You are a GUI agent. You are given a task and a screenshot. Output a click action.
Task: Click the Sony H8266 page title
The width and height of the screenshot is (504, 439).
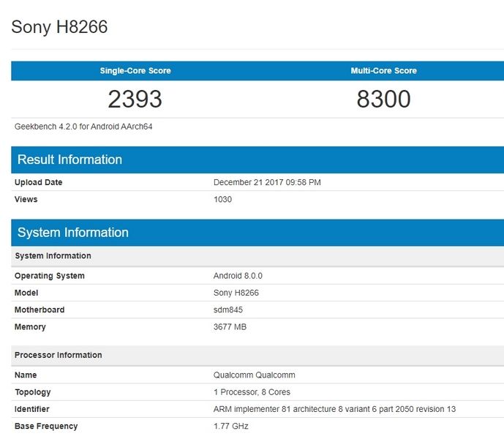59,26
